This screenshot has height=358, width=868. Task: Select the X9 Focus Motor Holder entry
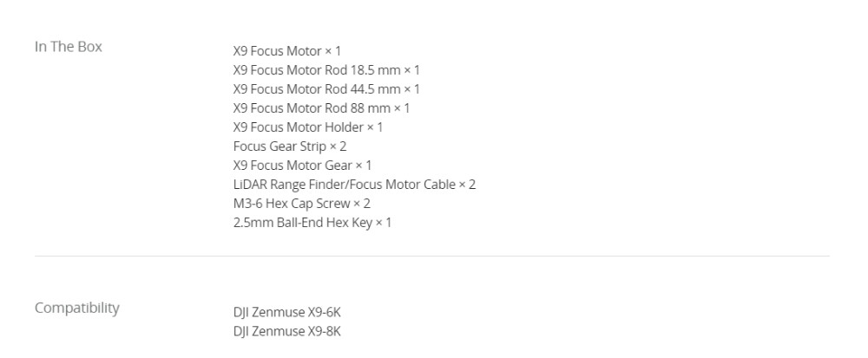pos(308,127)
